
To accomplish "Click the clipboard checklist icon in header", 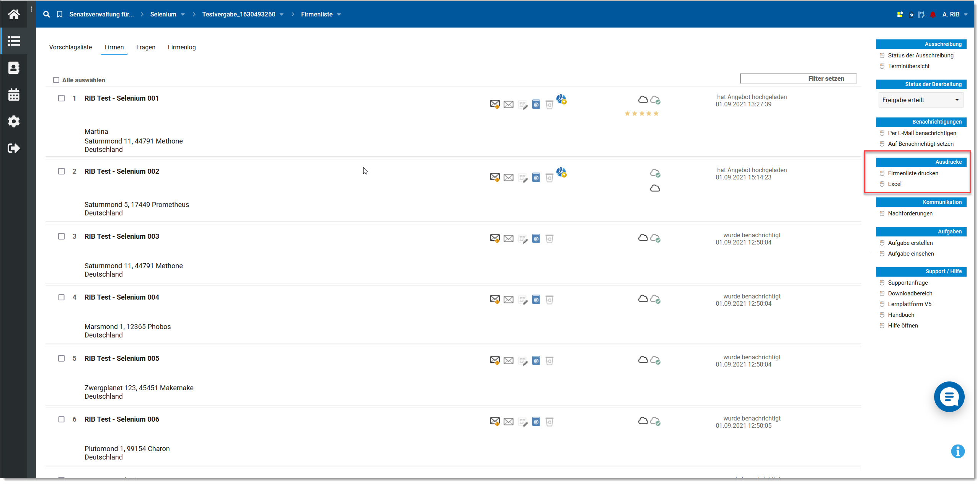I will [x=912, y=15].
